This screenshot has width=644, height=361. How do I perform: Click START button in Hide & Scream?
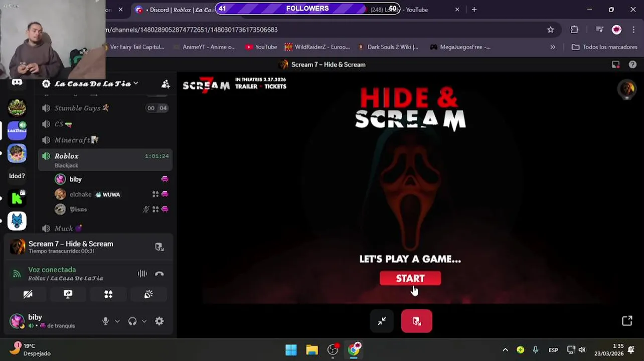click(410, 278)
